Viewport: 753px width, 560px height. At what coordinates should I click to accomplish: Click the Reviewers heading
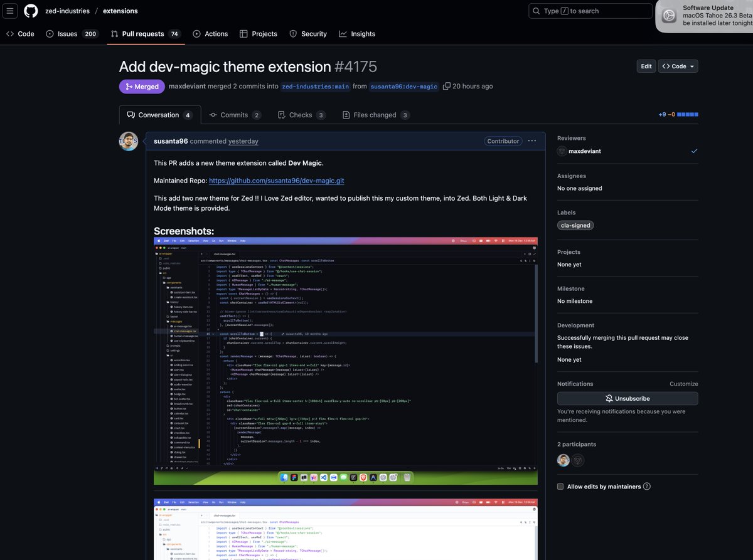(572, 138)
